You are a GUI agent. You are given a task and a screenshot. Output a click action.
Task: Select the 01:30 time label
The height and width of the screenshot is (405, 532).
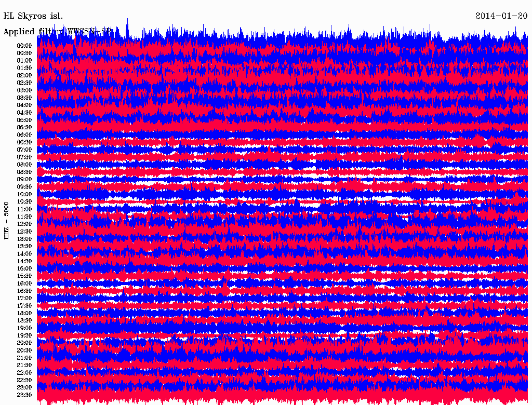(24, 68)
